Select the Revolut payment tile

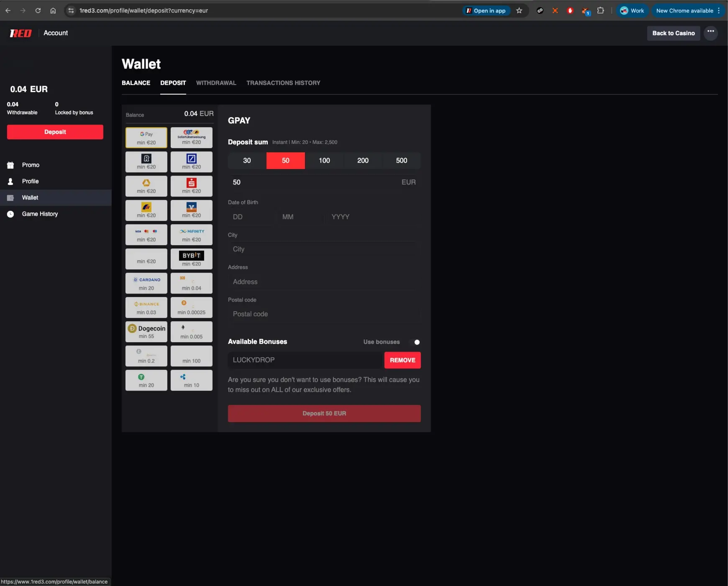(x=146, y=162)
